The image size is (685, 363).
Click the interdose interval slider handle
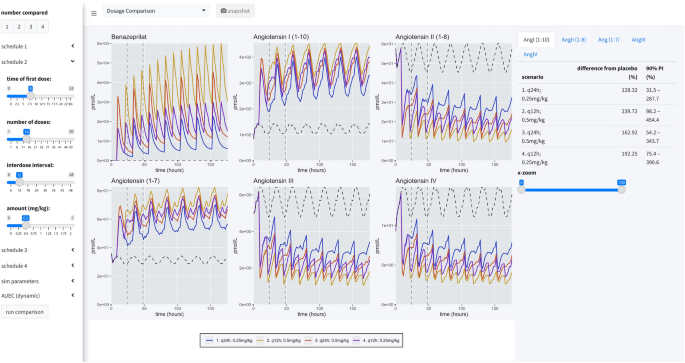pyautogui.click(x=19, y=182)
